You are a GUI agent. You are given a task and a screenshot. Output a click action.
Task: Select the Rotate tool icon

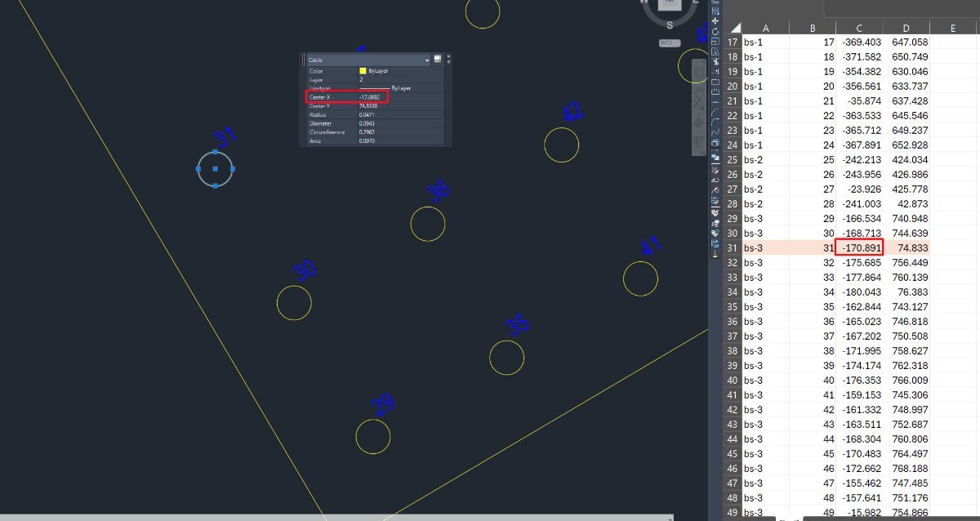(x=715, y=31)
